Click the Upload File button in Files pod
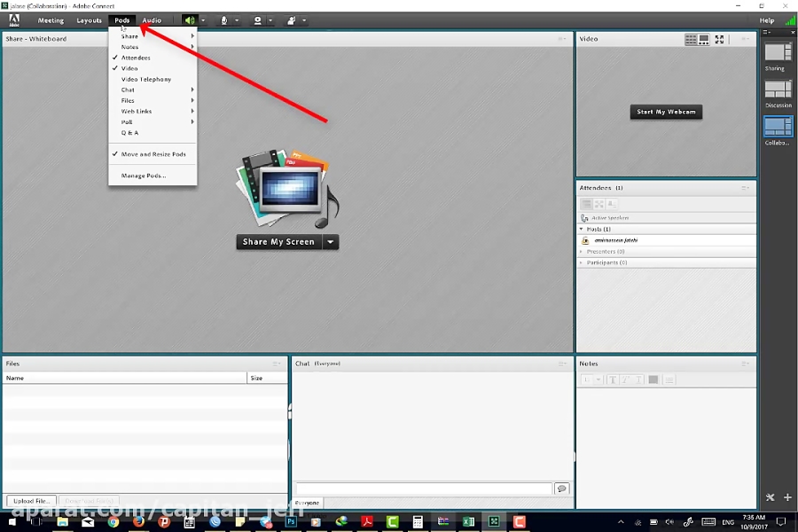The width and height of the screenshot is (798, 532). [30, 500]
